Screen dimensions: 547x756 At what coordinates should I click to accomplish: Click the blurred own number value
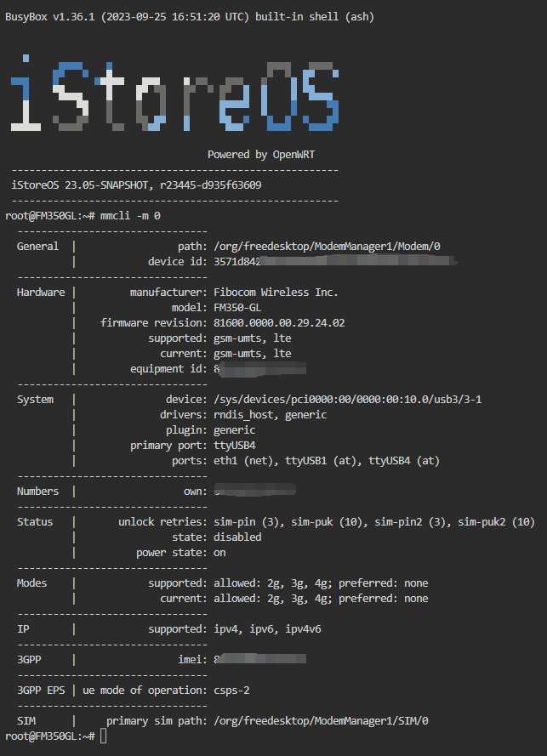pos(254,490)
